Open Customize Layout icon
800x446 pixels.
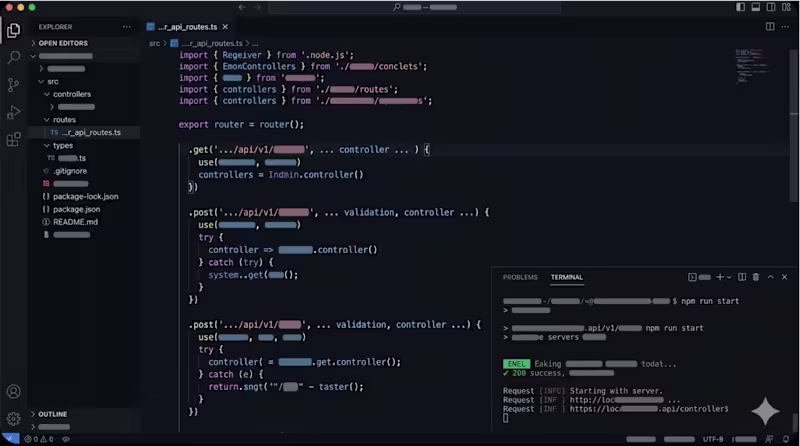tap(786, 7)
